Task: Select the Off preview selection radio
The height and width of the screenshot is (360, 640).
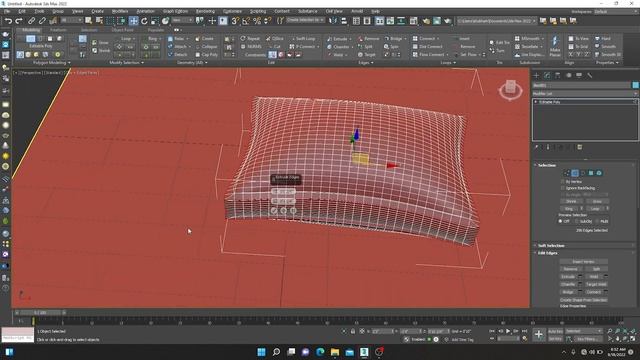Action: pyautogui.click(x=560, y=221)
